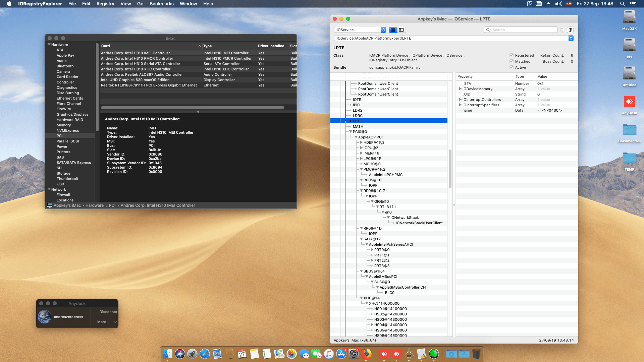Sort by the Driver Installed column
Screen dimensions: 644x362
(x=273, y=46)
